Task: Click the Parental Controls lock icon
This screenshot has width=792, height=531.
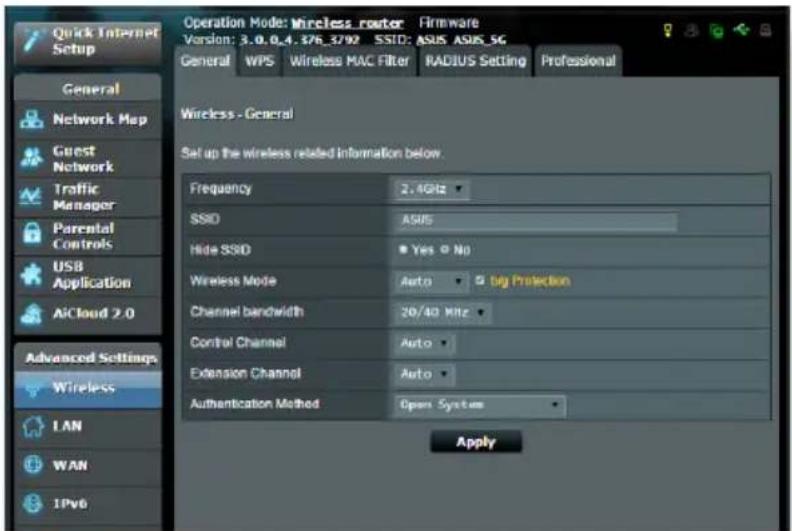Action: [32, 234]
